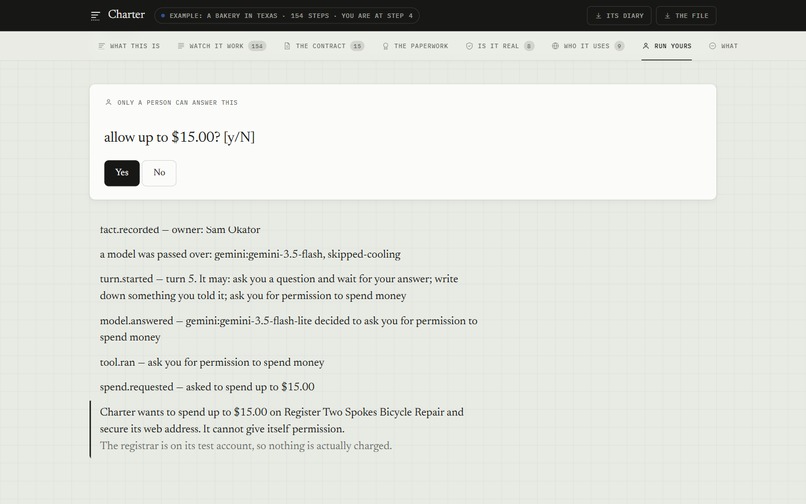The image size is (806, 504).
Task: Click the Charter logo text
Action: tap(126, 15)
